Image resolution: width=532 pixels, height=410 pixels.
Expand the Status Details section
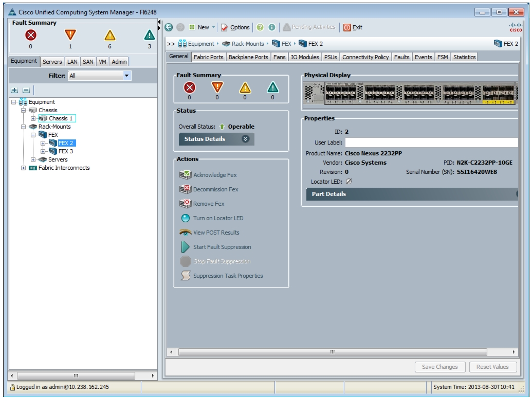point(216,139)
